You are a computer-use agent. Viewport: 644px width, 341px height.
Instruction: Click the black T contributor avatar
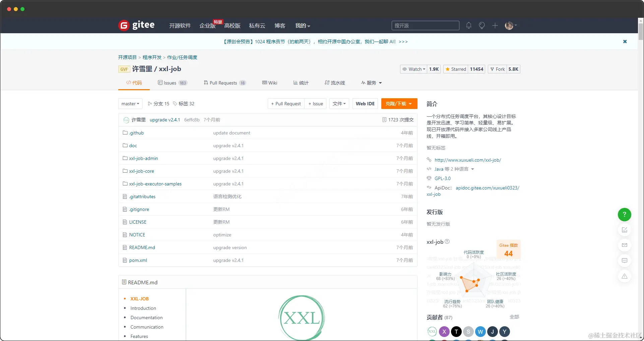456,332
